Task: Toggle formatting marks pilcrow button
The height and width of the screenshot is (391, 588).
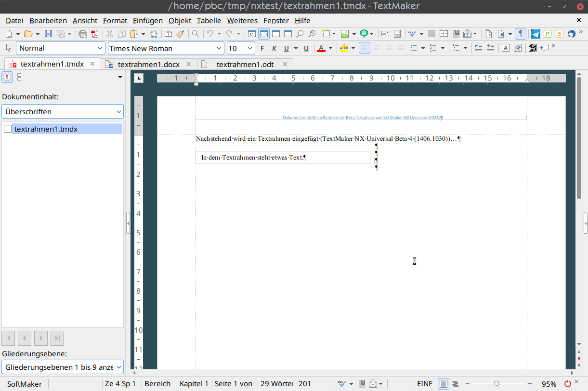Action: tap(520, 34)
